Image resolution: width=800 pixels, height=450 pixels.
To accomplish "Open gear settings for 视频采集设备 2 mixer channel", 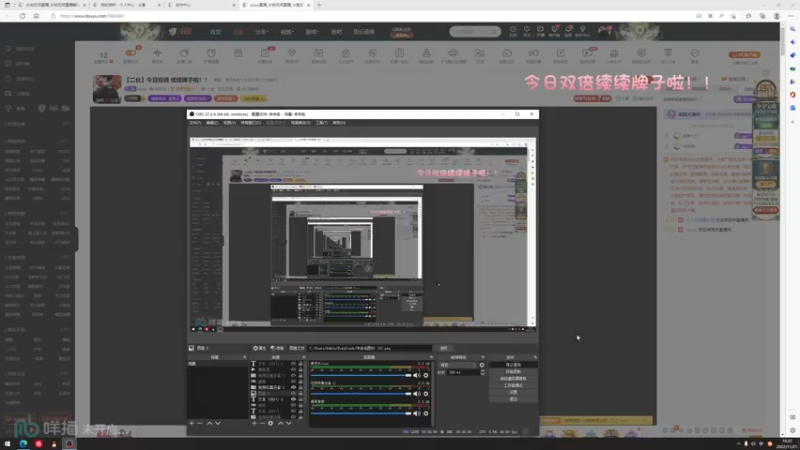I will (426, 394).
